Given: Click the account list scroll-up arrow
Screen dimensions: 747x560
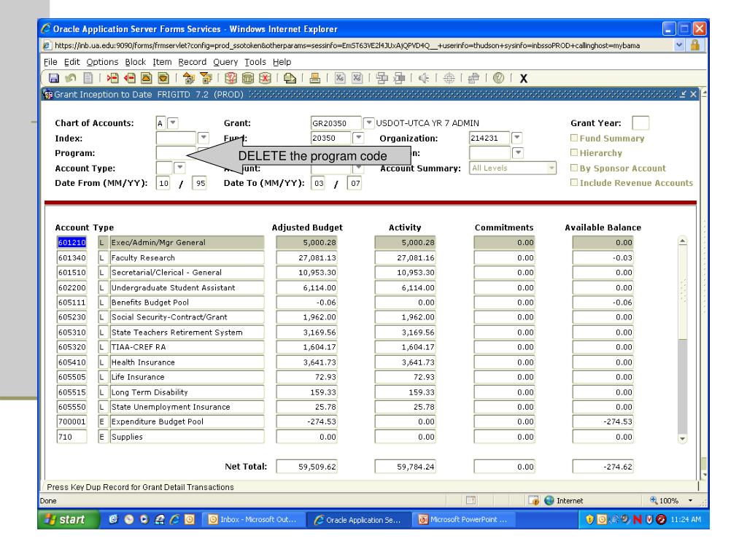Looking at the screenshot, I should pyautogui.click(x=682, y=241).
